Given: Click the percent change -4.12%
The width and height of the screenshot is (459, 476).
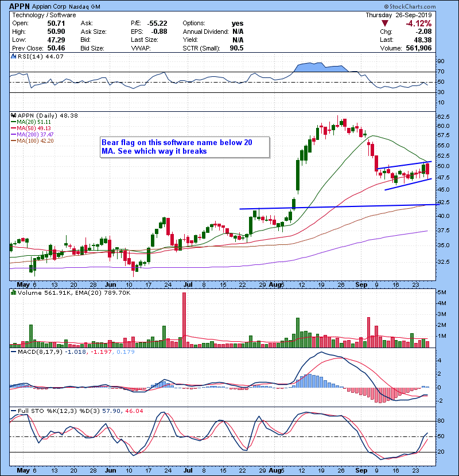Looking at the screenshot, I should pyautogui.click(x=419, y=24).
